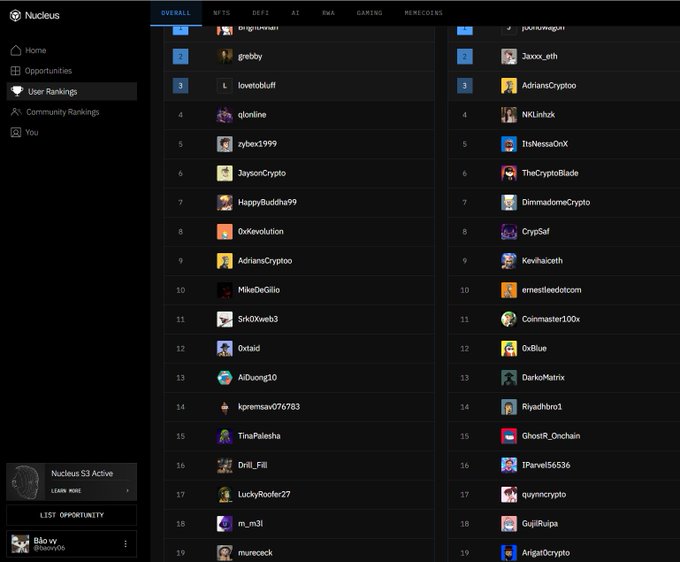
Task: Click username IParvel56536
Action: point(546,465)
